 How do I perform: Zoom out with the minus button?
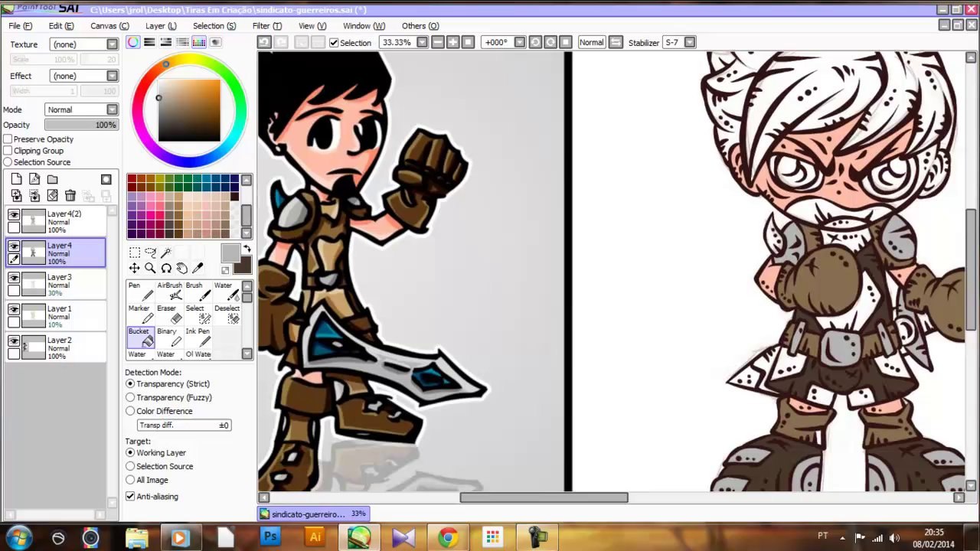coord(437,42)
